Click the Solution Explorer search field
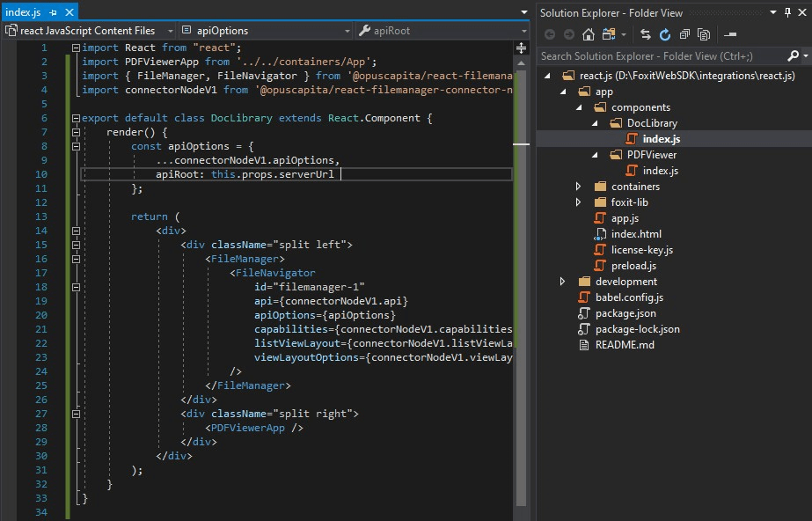Screen dimensions: 812x521 pyautogui.click(x=662, y=56)
